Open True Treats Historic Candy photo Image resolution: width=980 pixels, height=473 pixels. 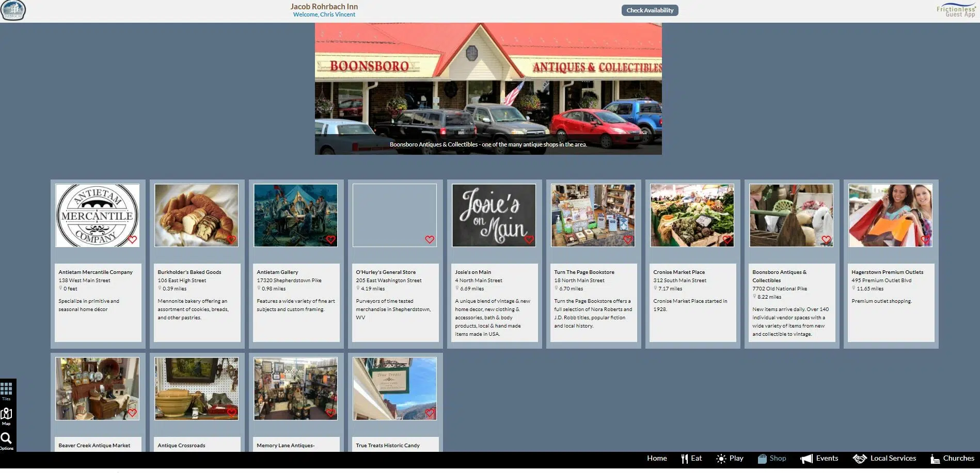(x=394, y=388)
